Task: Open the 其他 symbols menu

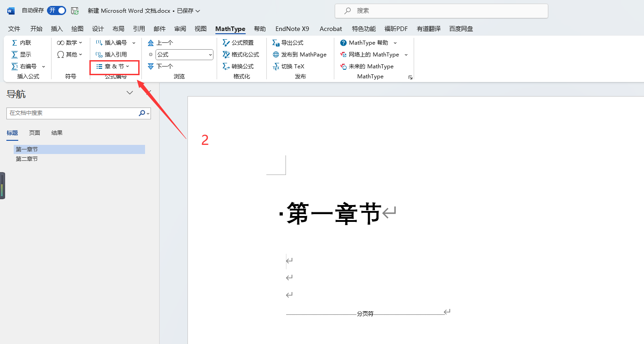Action: pyautogui.click(x=70, y=54)
